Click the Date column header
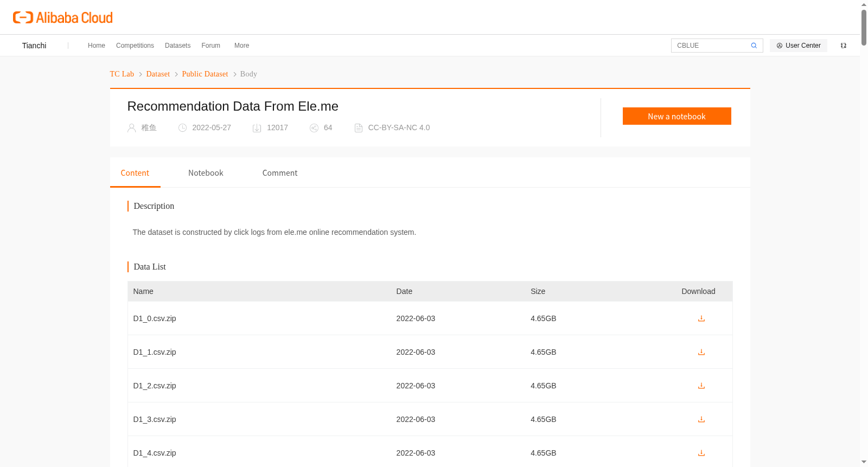The height and width of the screenshot is (467, 868). click(404, 291)
